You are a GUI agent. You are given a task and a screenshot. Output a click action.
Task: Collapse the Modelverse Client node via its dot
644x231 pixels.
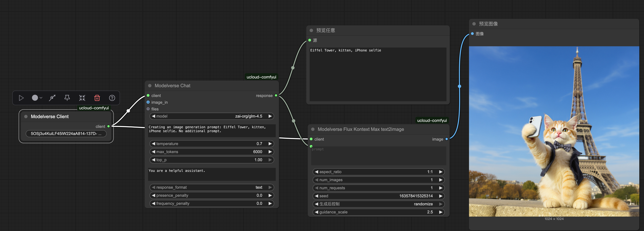click(x=26, y=117)
